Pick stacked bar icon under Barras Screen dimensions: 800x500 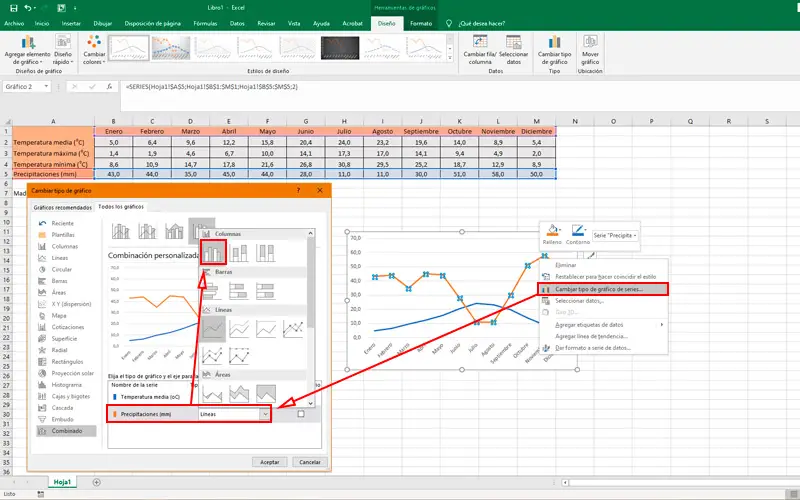(x=239, y=291)
